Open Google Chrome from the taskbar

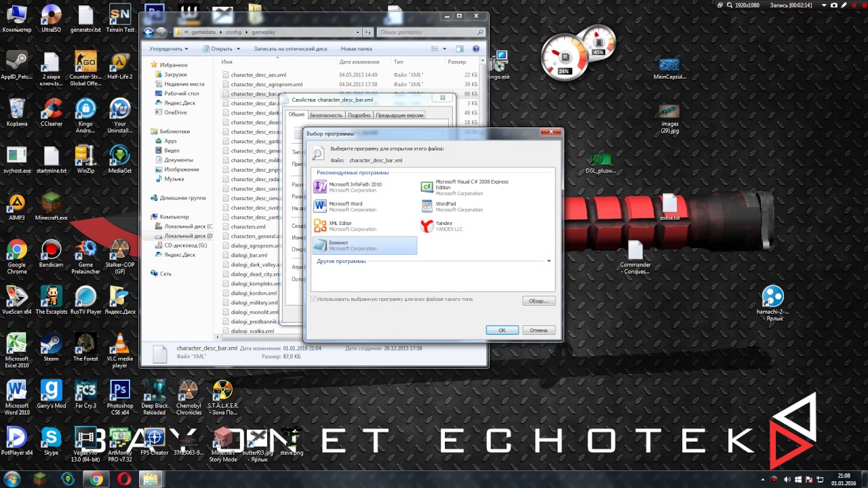(96, 479)
